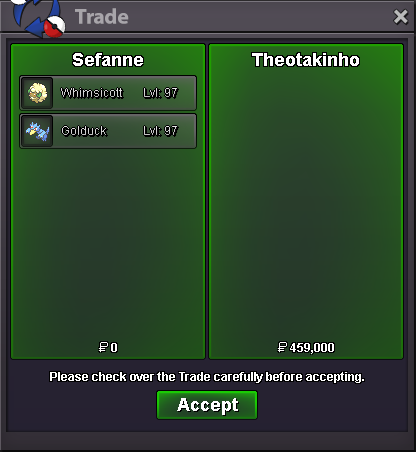Click the Sefanne player name

(108, 60)
